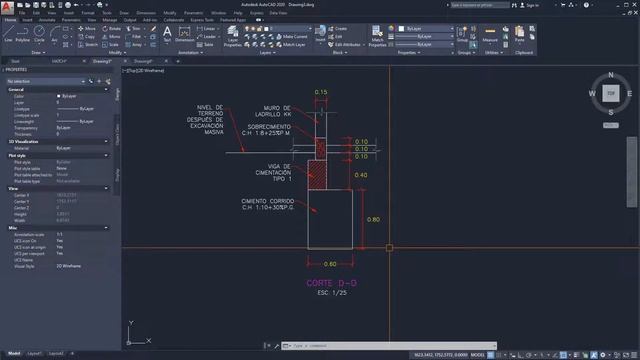Click the Stretch tool
This screenshot has height=360, width=640.
click(x=88, y=44)
